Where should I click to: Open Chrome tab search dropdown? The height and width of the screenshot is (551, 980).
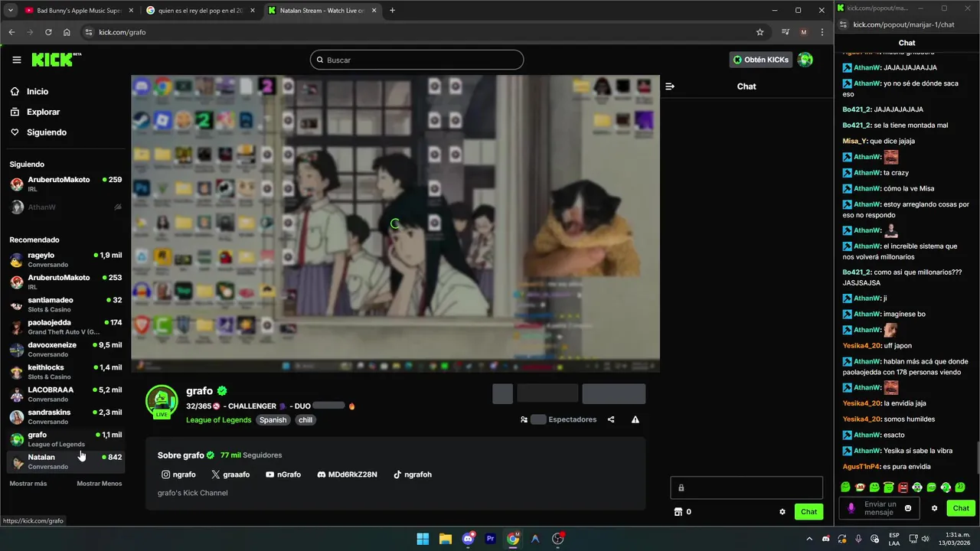(10, 11)
